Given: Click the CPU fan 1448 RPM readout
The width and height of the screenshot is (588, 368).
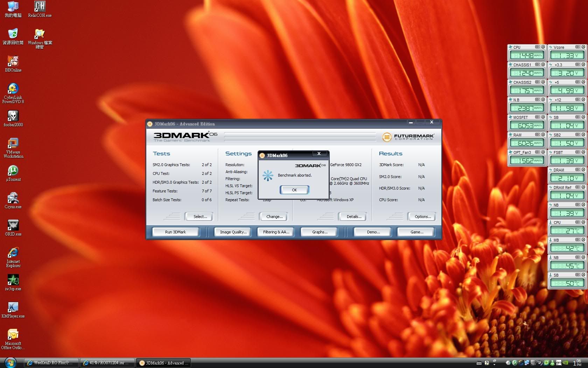Looking at the screenshot, I should click(526, 55).
